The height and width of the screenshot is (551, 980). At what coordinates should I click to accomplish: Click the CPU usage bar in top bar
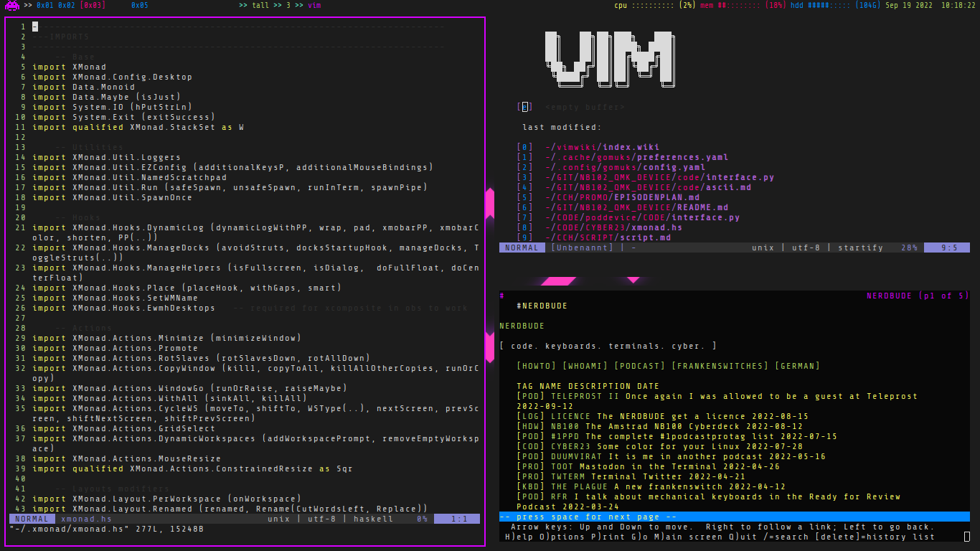pyautogui.click(x=654, y=5)
